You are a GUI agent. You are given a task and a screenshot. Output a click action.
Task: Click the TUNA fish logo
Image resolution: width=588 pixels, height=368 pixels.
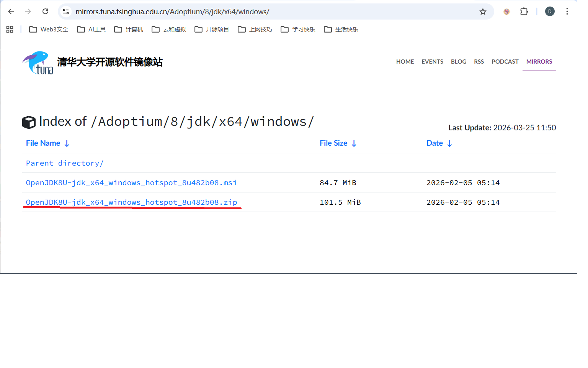38,63
